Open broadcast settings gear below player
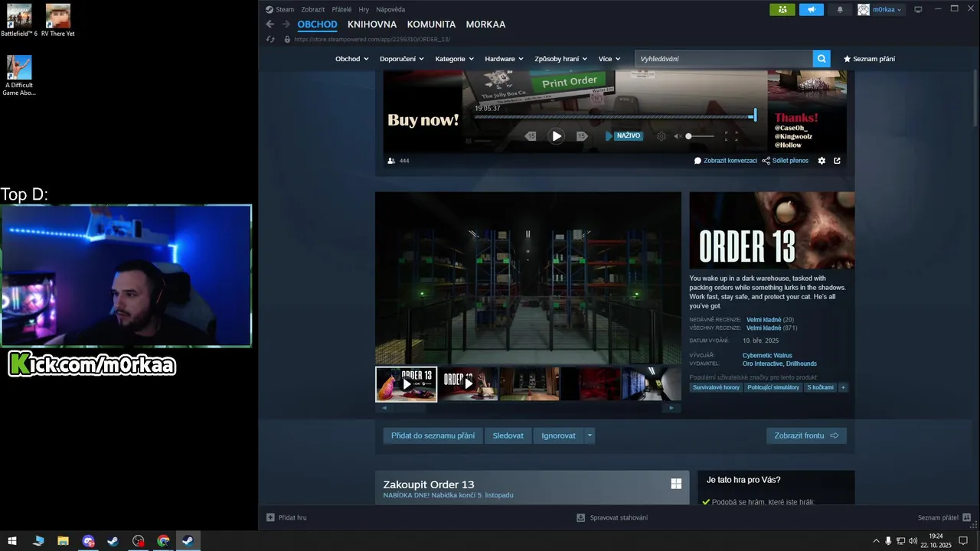Image resolution: width=980 pixels, height=551 pixels. click(822, 161)
